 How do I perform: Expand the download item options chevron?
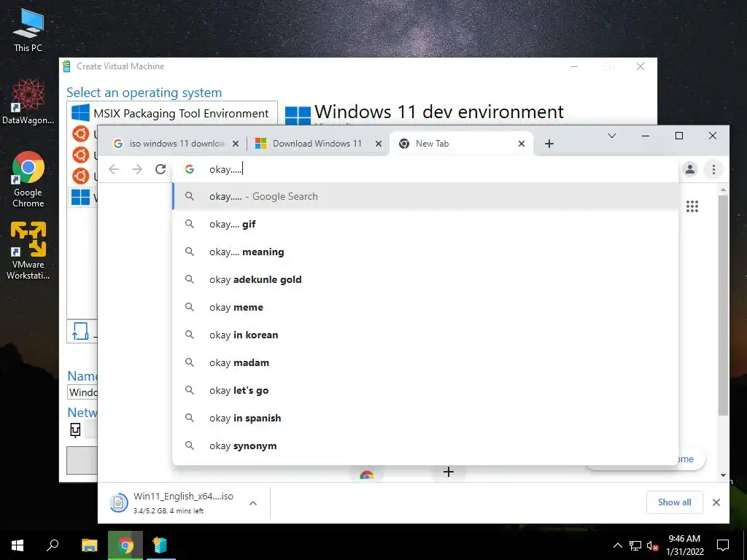click(253, 503)
